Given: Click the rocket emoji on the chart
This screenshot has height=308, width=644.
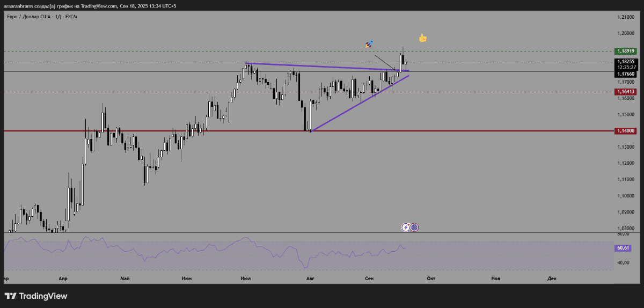Looking at the screenshot, I should coord(369,45).
